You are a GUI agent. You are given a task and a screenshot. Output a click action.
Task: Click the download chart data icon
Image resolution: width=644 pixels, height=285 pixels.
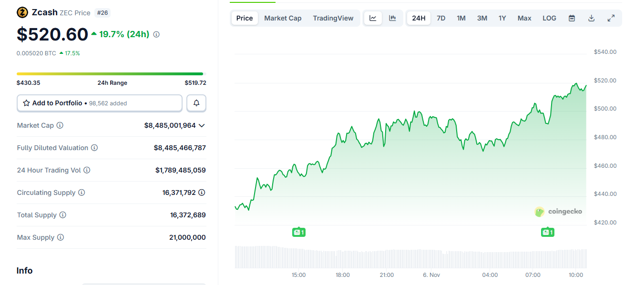pyautogui.click(x=591, y=18)
